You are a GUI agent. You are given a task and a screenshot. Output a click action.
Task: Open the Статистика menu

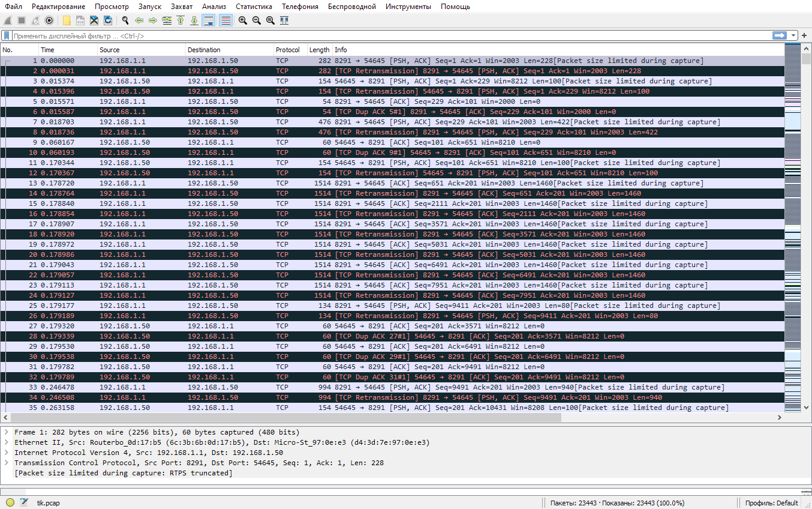coord(254,7)
